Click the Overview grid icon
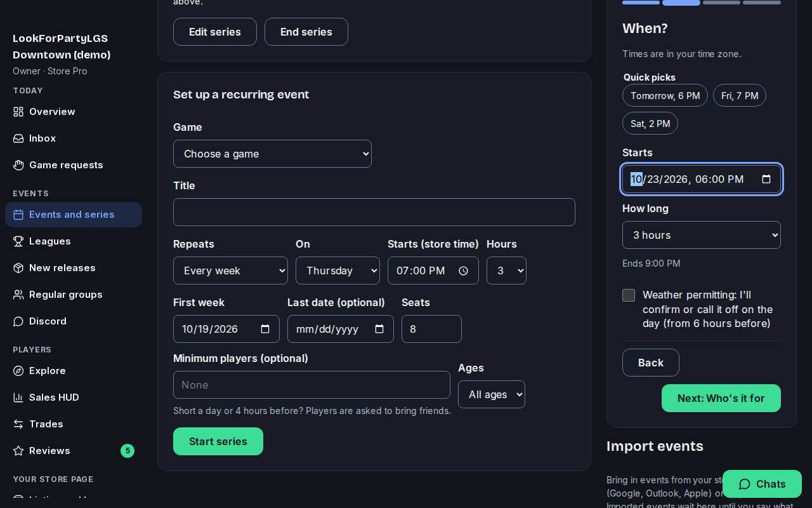Viewport: 812px width, 508px height. [18, 112]
